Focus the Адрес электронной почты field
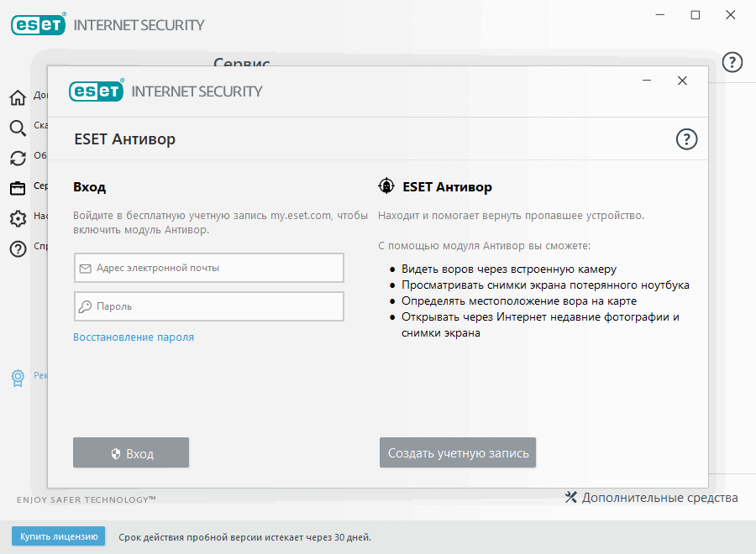This screenshot has height=554, width=756. click(x=209, y=268)
